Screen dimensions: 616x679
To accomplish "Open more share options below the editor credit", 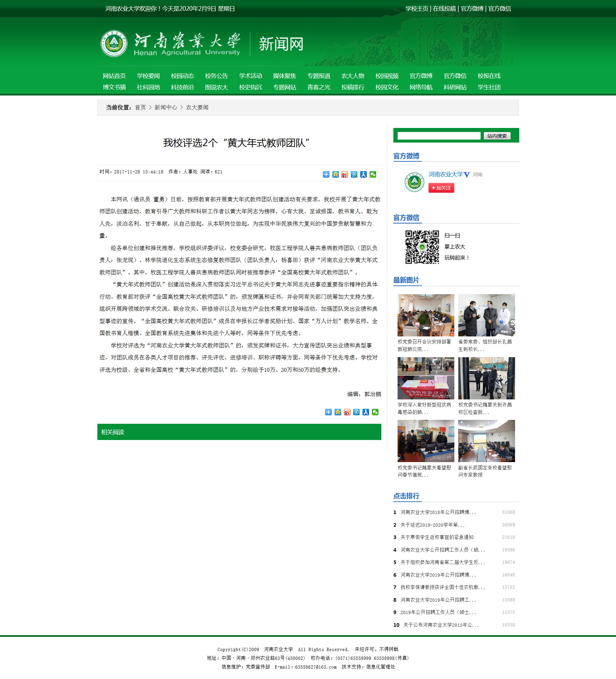I will tap(328, 412).
